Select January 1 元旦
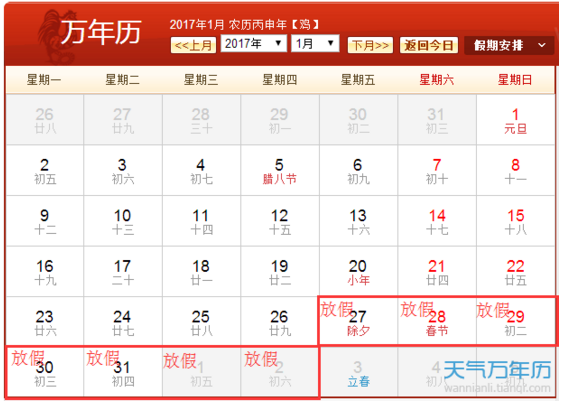Viewport: 563px width, 403px height. (515, 120)
